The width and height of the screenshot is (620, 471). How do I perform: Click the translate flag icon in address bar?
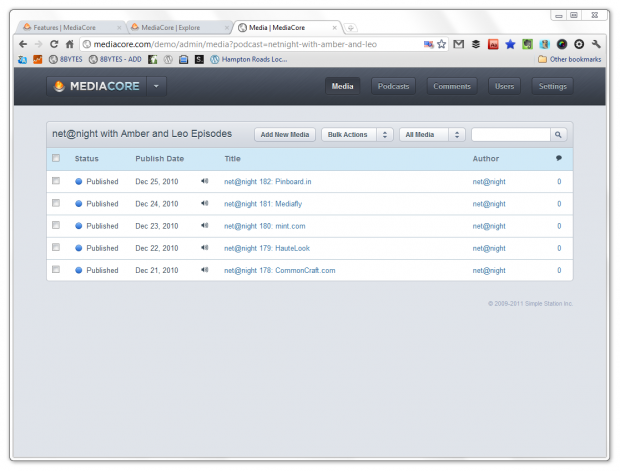(x=429, y=44)
